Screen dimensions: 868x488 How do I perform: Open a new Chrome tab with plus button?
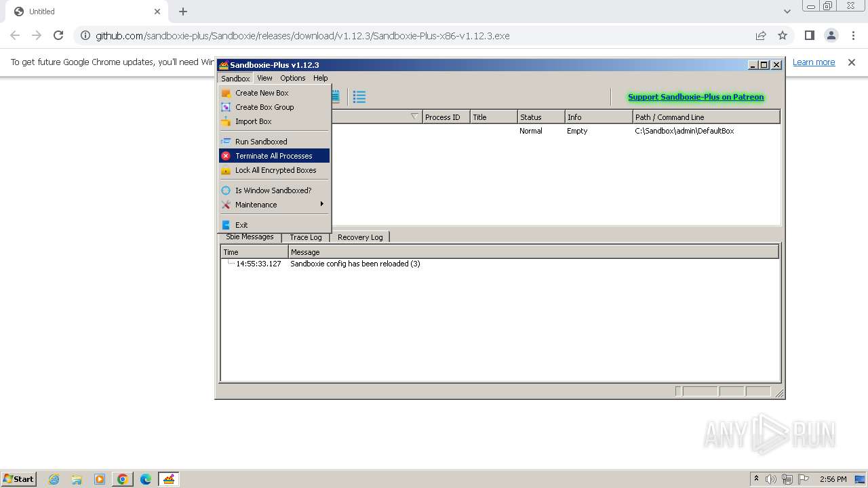click(183, 12)
